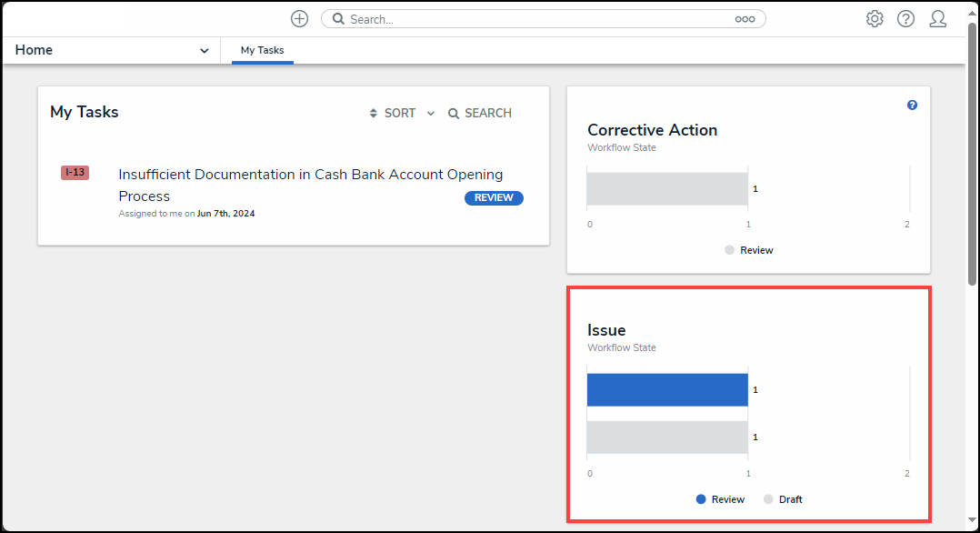
Task: Click the SEARCH button in My Tasks
Action: pyautogui.click(x=480, y=113)
